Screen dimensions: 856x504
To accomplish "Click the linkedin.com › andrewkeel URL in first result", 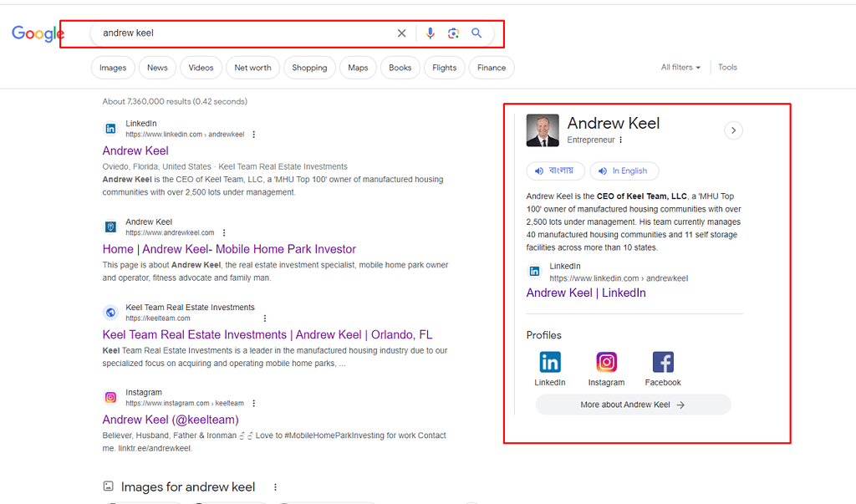I will [185, 135].
